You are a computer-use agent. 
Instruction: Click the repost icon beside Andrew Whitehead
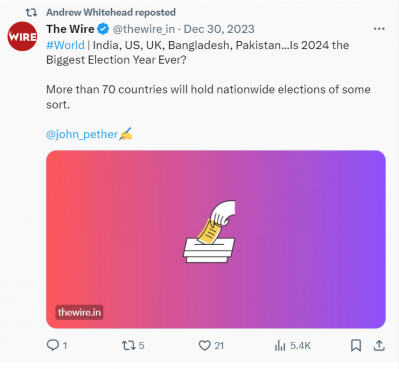(31, 13)
